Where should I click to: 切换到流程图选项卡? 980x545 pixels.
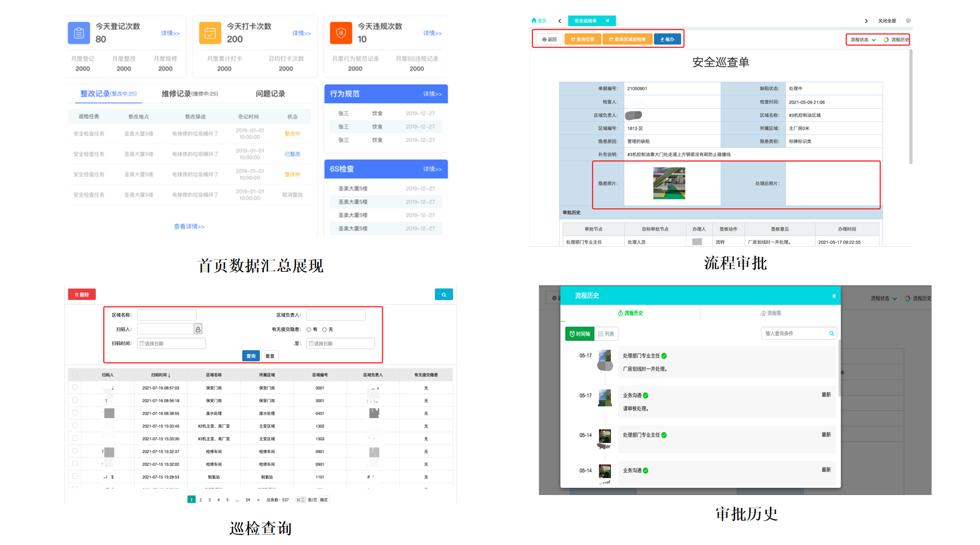(771, 313)
